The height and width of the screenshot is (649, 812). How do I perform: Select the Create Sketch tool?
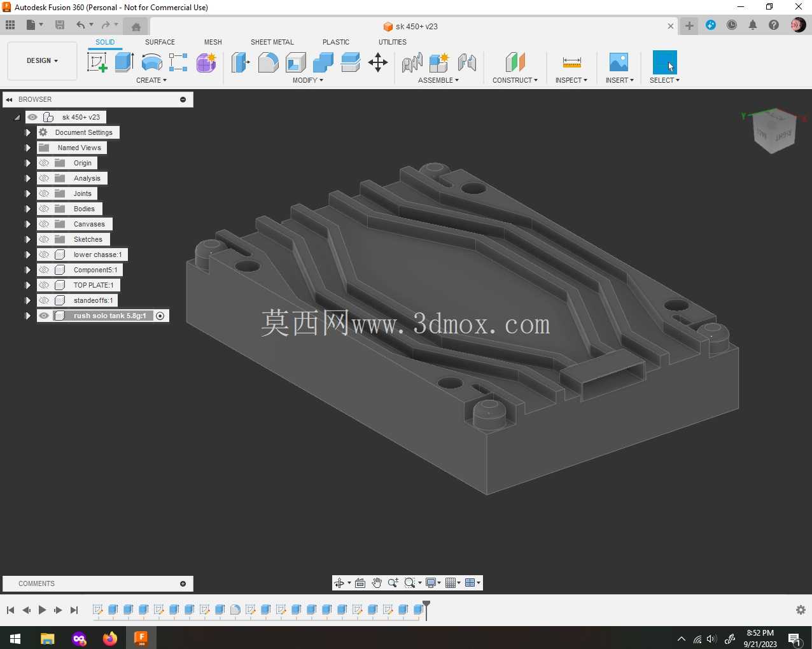[x=97, y=62]
